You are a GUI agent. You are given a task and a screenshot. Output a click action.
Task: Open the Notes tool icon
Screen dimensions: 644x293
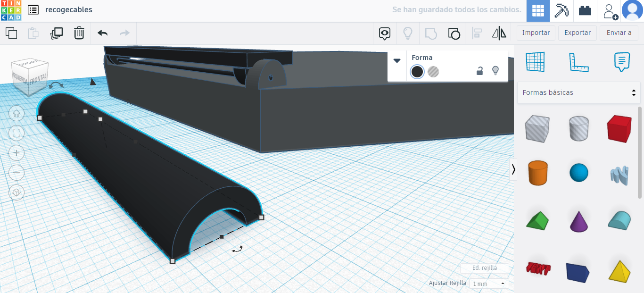tap(622, 62)
